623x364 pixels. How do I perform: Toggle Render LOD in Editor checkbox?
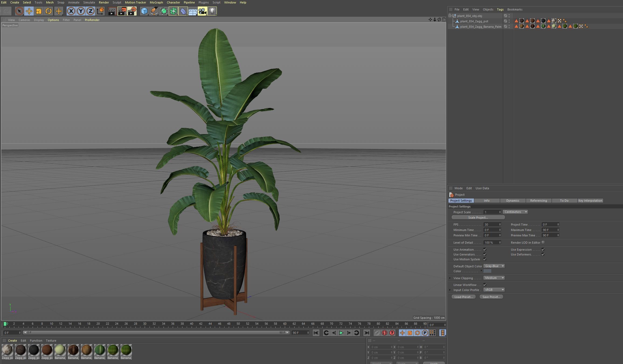tap(543, 242)
